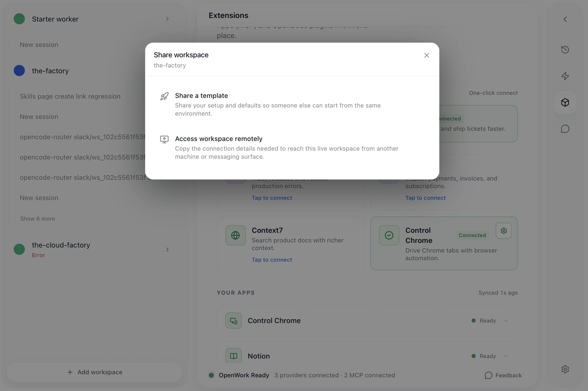Image resolution: width=588 pixels, height=391 pixels.
Task: Open the the-cloud-factory workspace chevron
Action: click(x=167, y=250)
